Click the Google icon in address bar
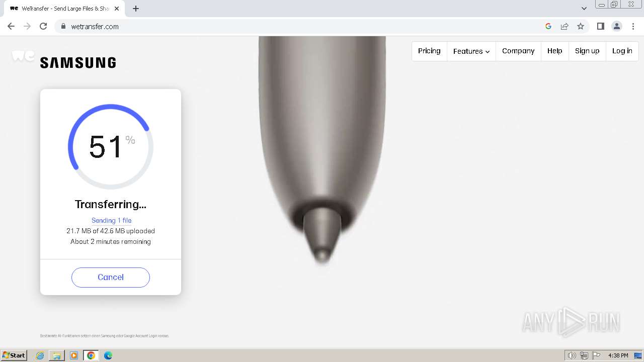 pos(548,26)
